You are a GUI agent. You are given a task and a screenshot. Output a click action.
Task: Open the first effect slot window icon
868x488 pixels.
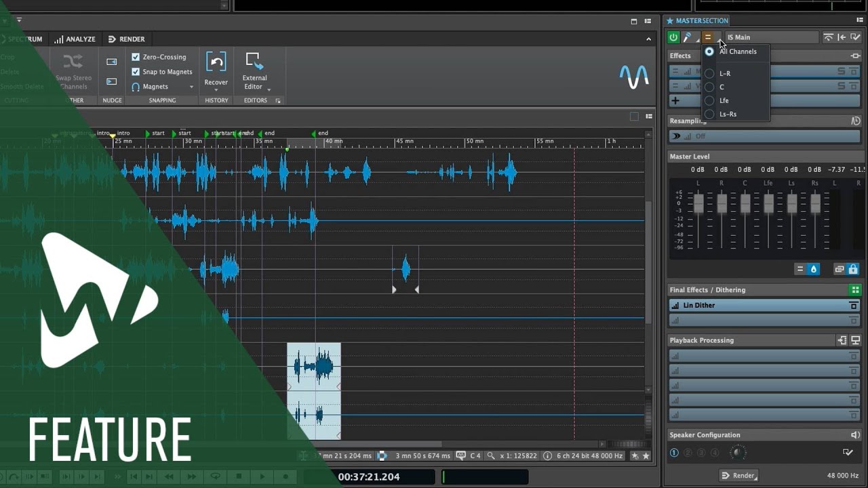point(854,71)
